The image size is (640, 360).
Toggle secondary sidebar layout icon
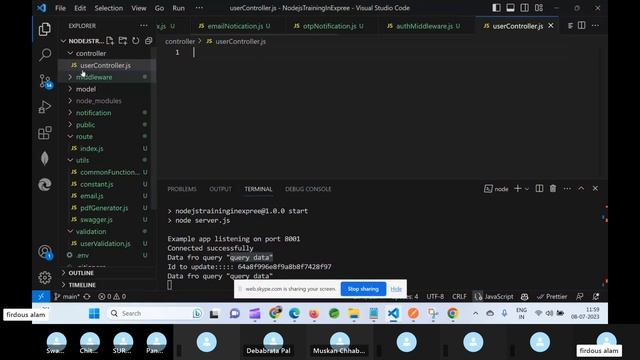(524, 8)
